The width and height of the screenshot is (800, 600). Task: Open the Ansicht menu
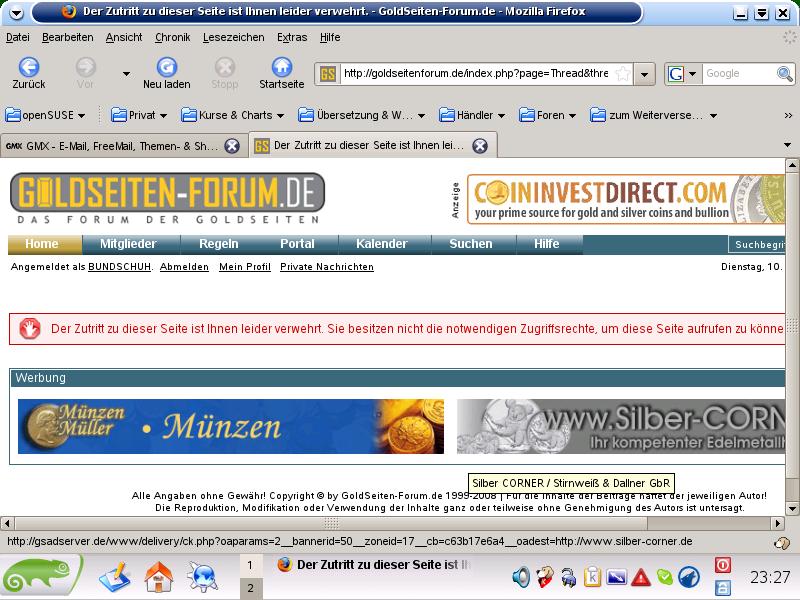pyautogui.click(x=124, y=37)
